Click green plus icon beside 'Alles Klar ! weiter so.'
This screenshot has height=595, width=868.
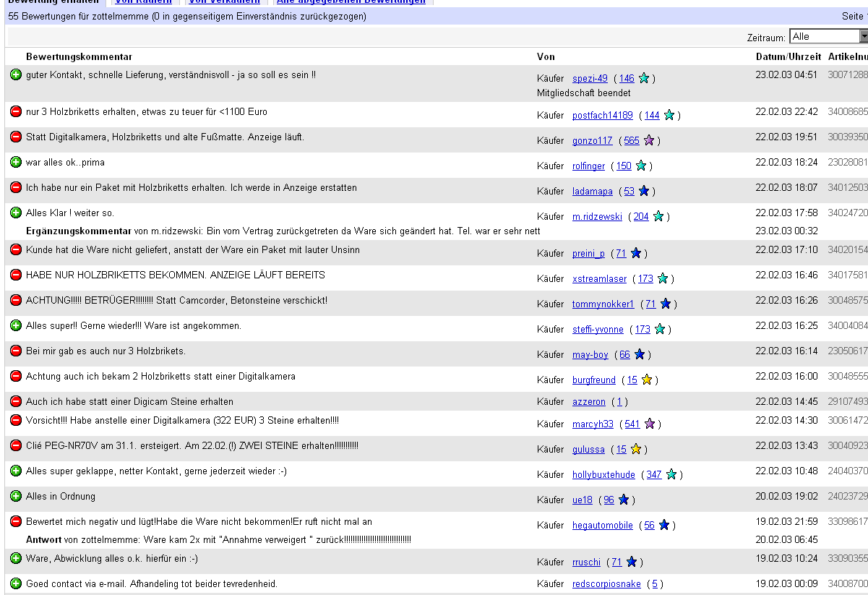(16, 213)
